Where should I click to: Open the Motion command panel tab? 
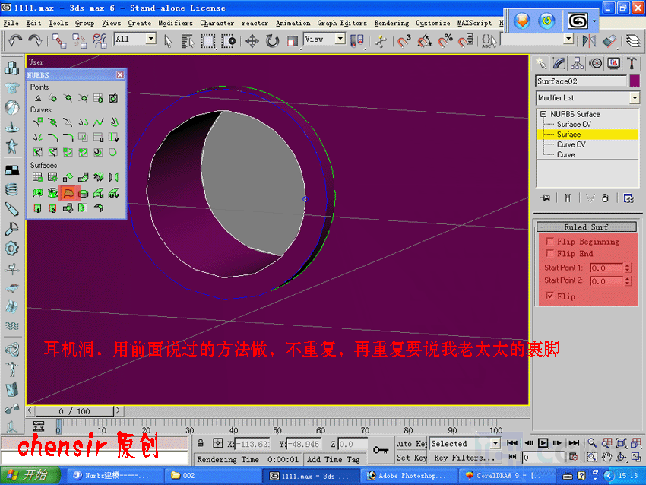[x=595, y=63]
